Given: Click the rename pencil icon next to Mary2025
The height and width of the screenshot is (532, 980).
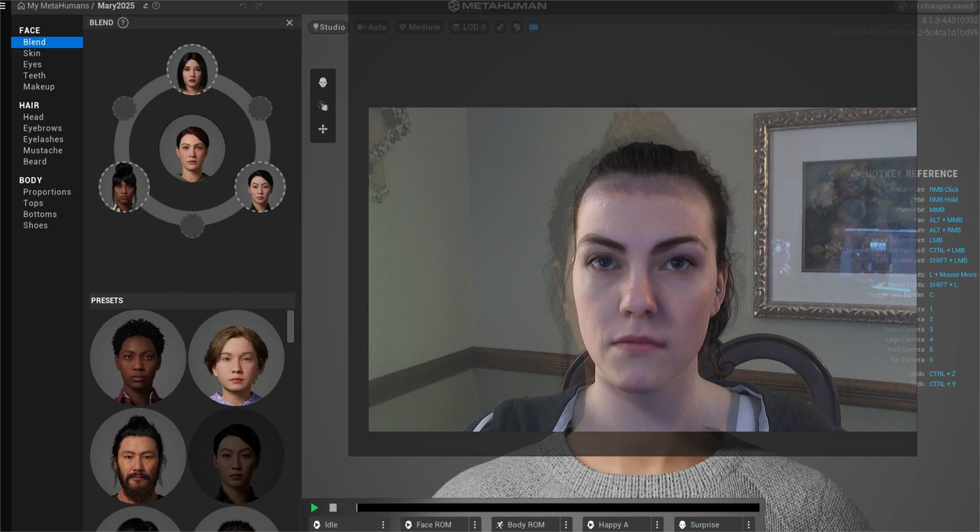Looking at the screenshot, I should click(x=145, y=6).
